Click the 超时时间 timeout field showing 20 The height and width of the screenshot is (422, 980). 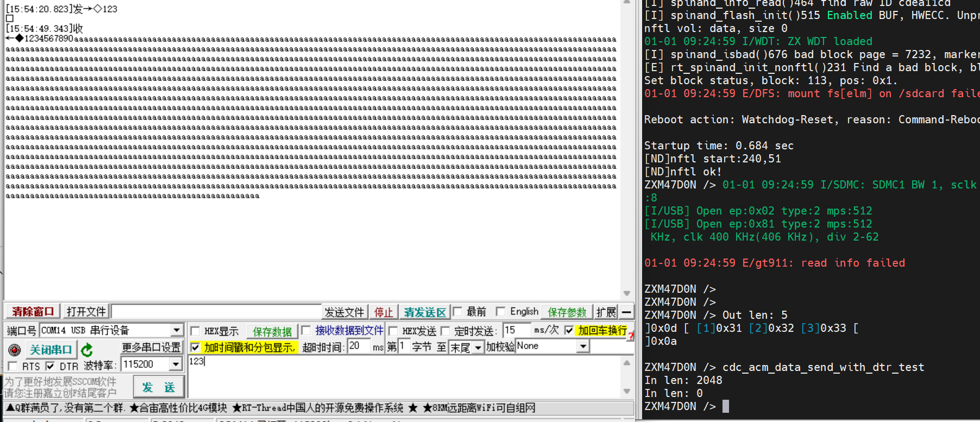[359, 347]
